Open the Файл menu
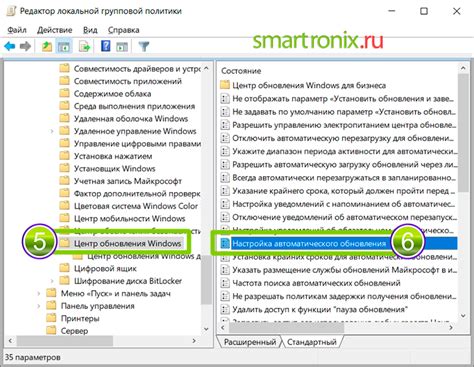The height and width of the screenshot is (367, 474). click(x=17, y=30)
